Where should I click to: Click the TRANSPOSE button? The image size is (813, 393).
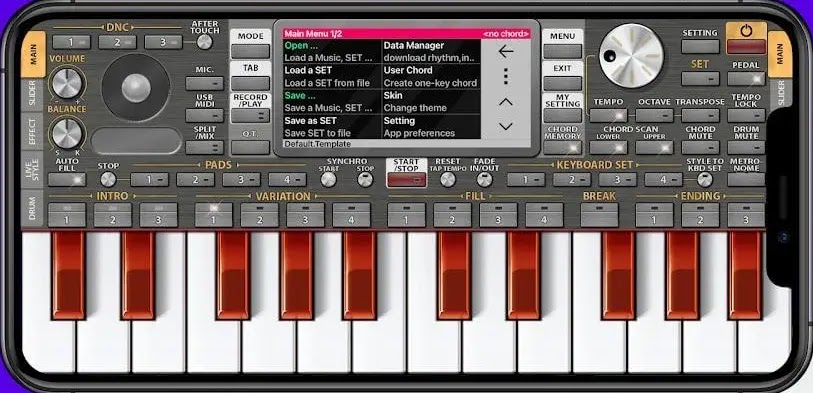tap(700, 115)
